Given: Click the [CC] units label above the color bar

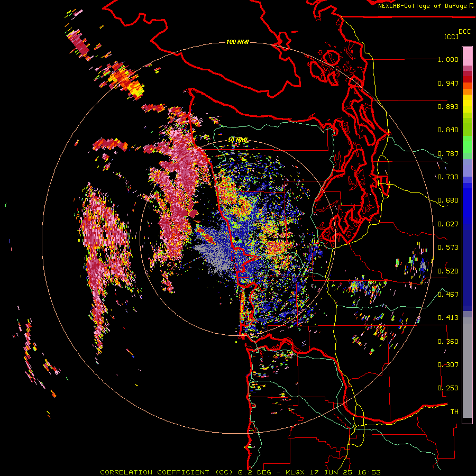Looking at the screenshot, I should [451, 36].
